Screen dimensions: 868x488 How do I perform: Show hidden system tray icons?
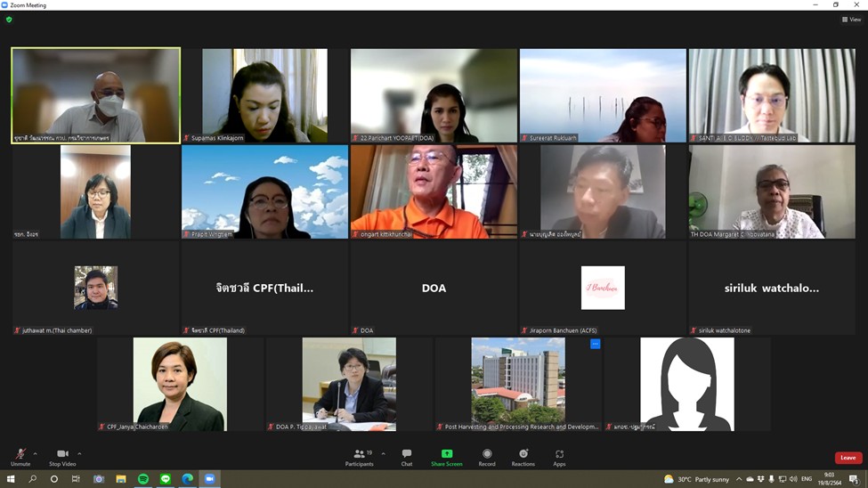coord(739,479)
